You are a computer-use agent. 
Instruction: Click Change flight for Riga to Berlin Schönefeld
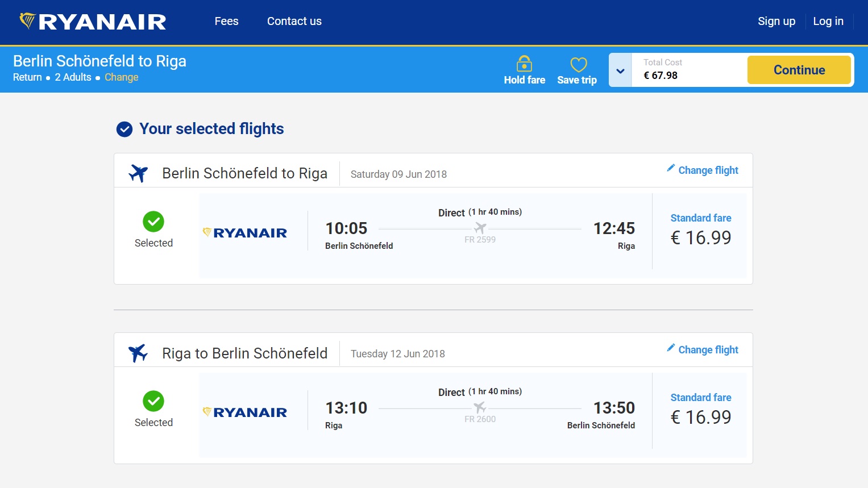[x=708, y=350]
